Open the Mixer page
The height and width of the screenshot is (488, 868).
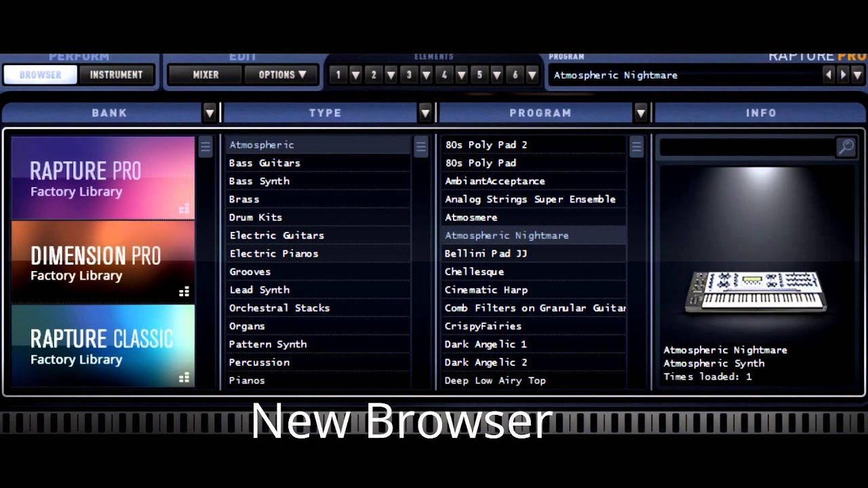(205, 75)
